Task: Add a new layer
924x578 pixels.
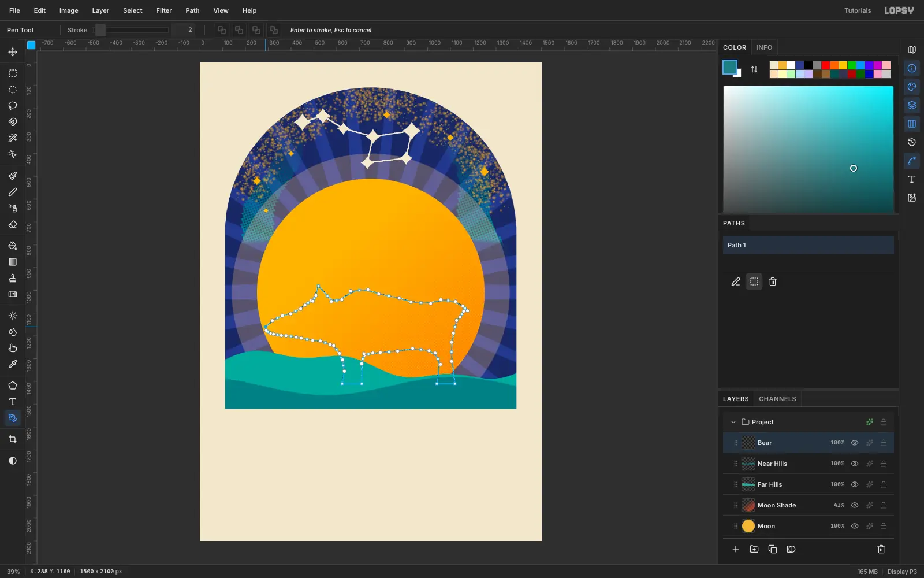Action: coord(736,549)
